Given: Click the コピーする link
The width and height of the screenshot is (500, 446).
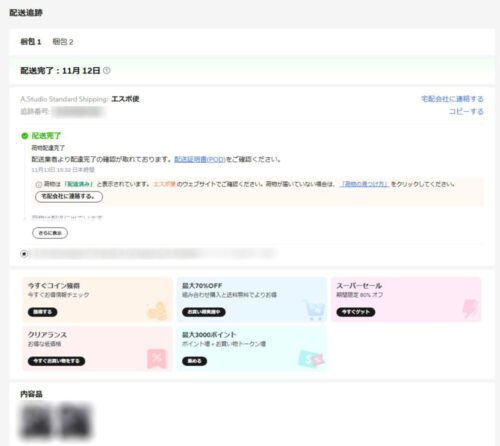Looking at the screenshot, I should tap(466, 111).
